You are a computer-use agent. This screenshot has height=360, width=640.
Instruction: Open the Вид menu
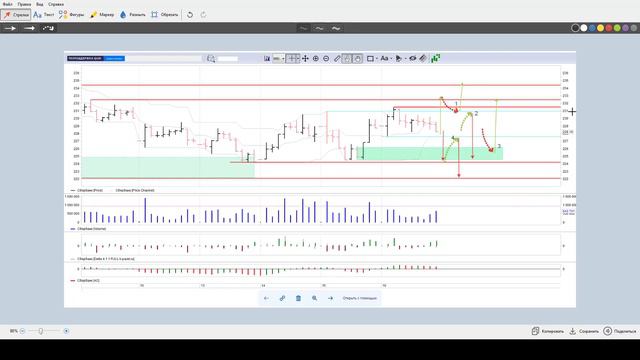[40, 4]
